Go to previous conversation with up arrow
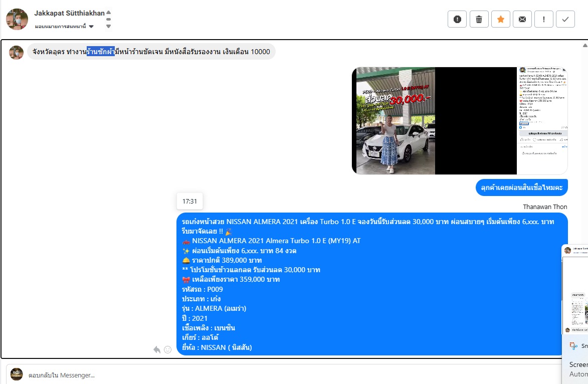Image resolution: width=588 pixels, height=384 pixels. (x=108, y=13)
